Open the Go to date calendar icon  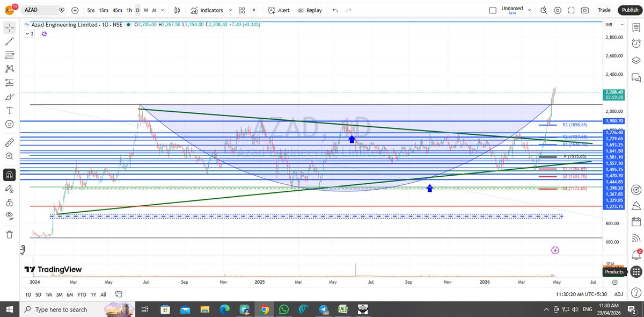[119, 294]
